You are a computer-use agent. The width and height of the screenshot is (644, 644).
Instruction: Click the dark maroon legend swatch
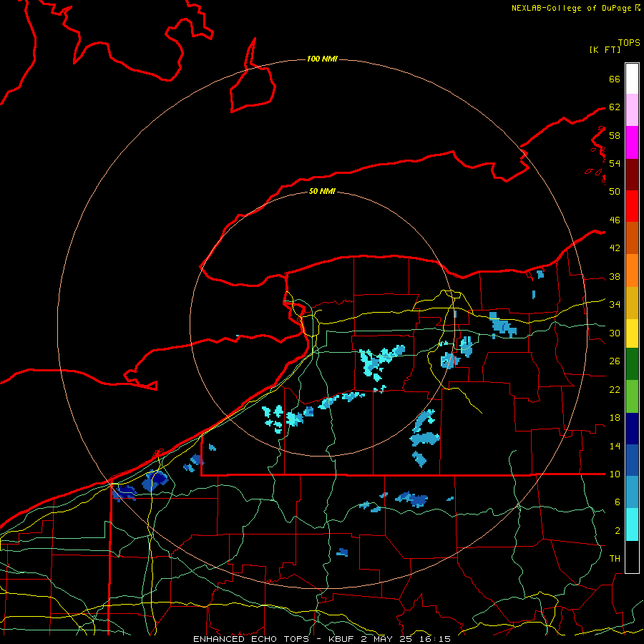632,175
